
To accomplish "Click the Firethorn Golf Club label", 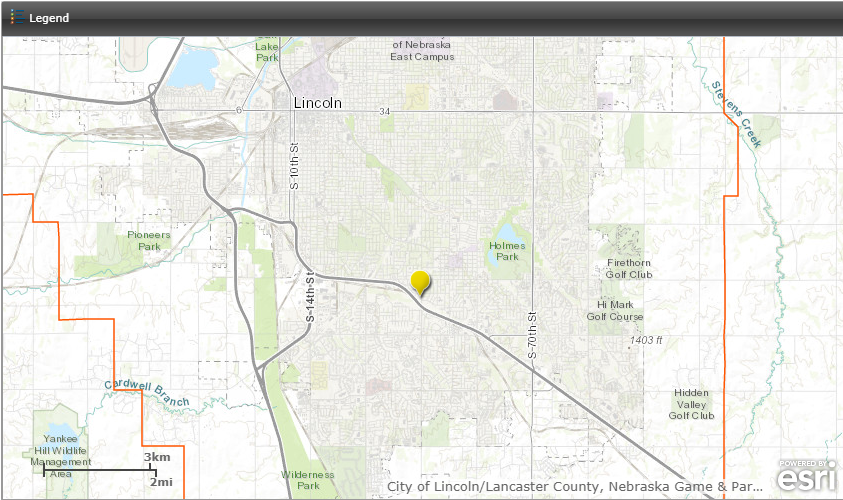I will [x=629, y=269].
